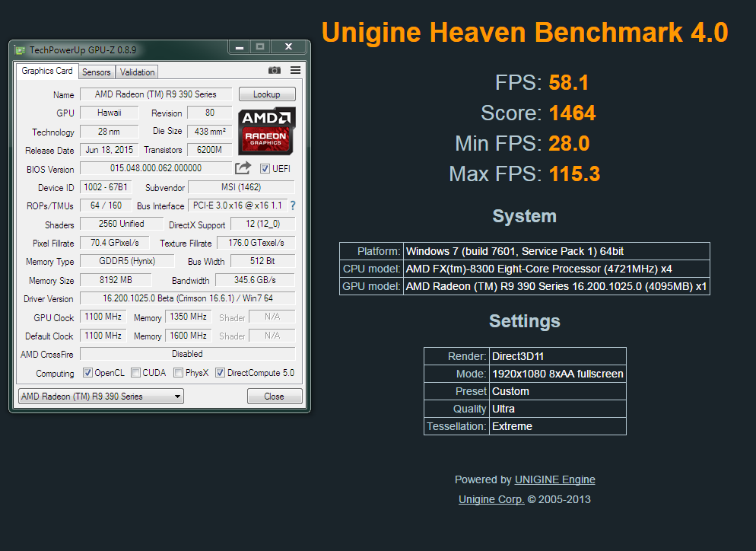Click the DirectX Support field 12 (12_0)

coord(262,224)
